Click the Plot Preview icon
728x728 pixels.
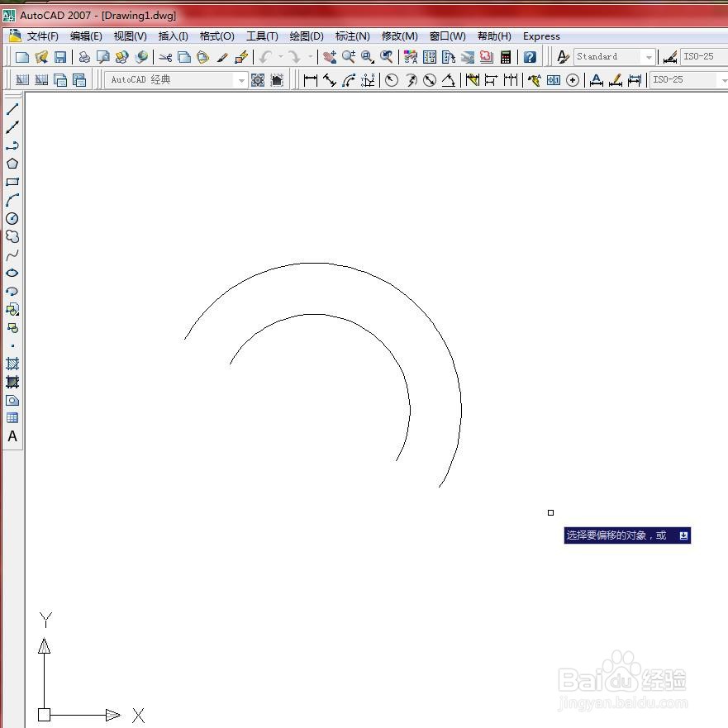(x=103, y=57)
